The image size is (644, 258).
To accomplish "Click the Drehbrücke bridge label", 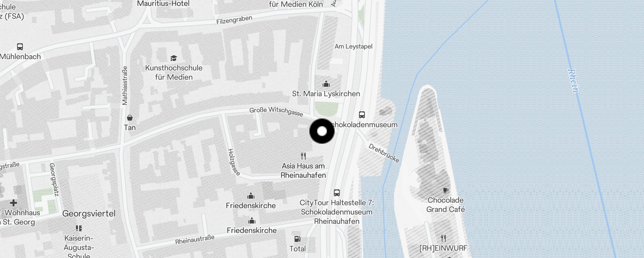I will click(384, 153).
